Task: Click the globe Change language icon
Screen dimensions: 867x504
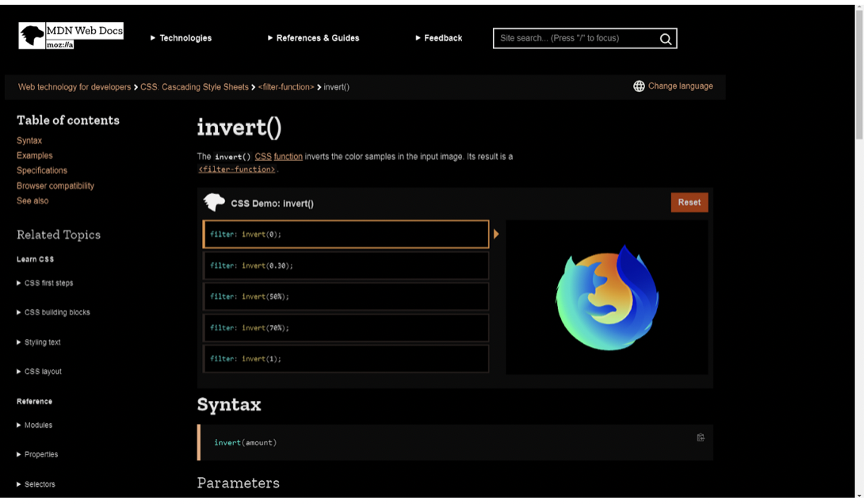Action: pos(639,86)
